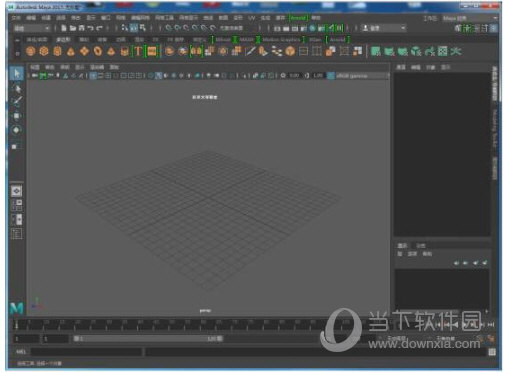Viewport: 505px width, 373px height.
Task: Click the playback range slider bar
Action: (148, 339)
